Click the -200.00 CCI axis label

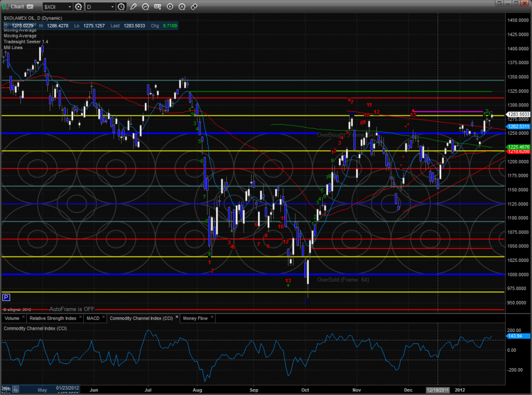tap(515, 370)
